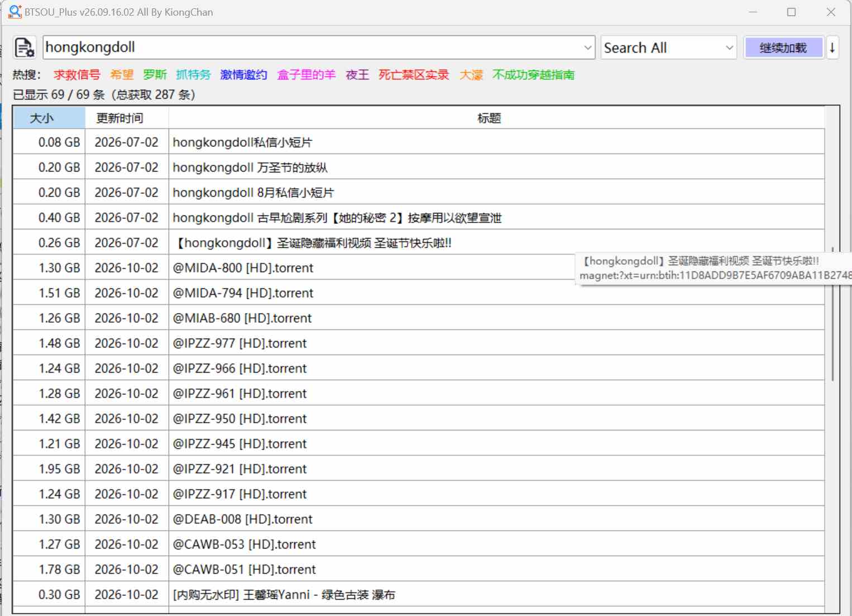This screenshot has width=852, height=616.
Task: Click the 0.08 GB size cell
Action: pos(49,142)
